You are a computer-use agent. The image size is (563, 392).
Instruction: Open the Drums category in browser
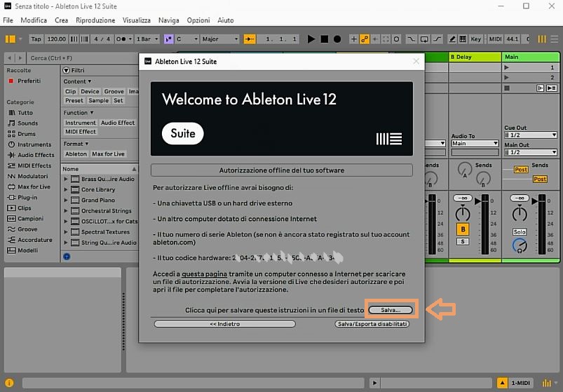[x=27, y=134]
